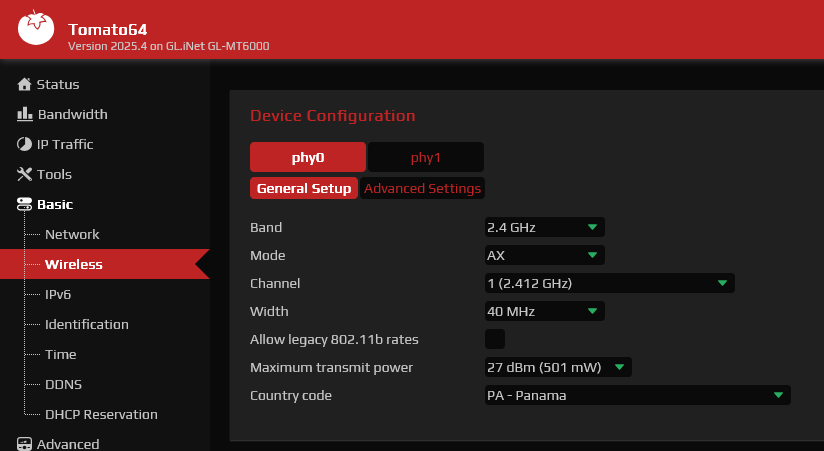This screenshot has height=451, width=824.
Task: Open the DHCP Reservation page
Action: (x=101, y=414)
